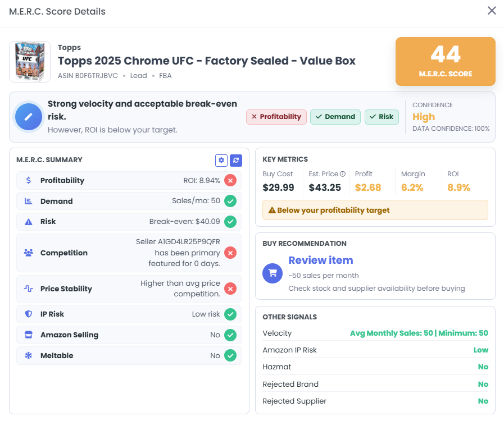Image resolution: width=504 pixels, height=421 pixels.
Task: Click the Sales/mo: 50 text
Action: click(196, 201)
